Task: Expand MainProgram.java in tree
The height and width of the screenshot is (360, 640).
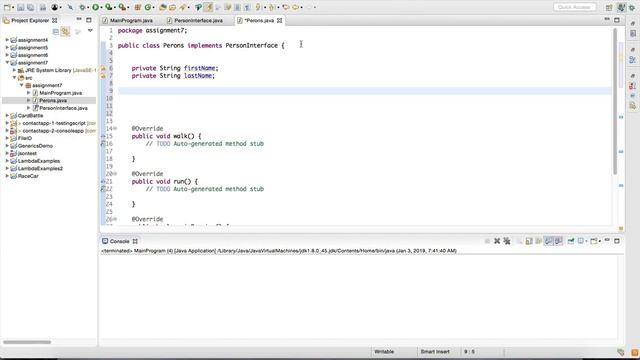Action: [29, 93]
